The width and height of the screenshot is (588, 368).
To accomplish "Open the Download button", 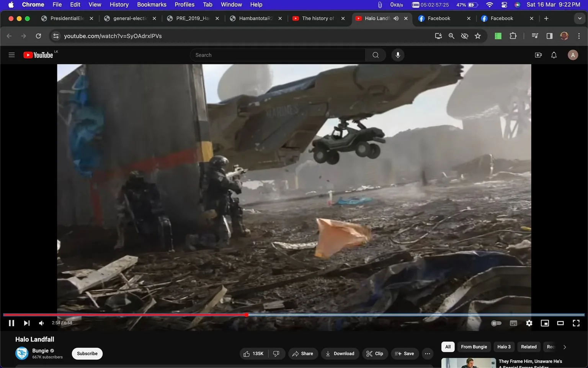I will [x=340, y=353].
